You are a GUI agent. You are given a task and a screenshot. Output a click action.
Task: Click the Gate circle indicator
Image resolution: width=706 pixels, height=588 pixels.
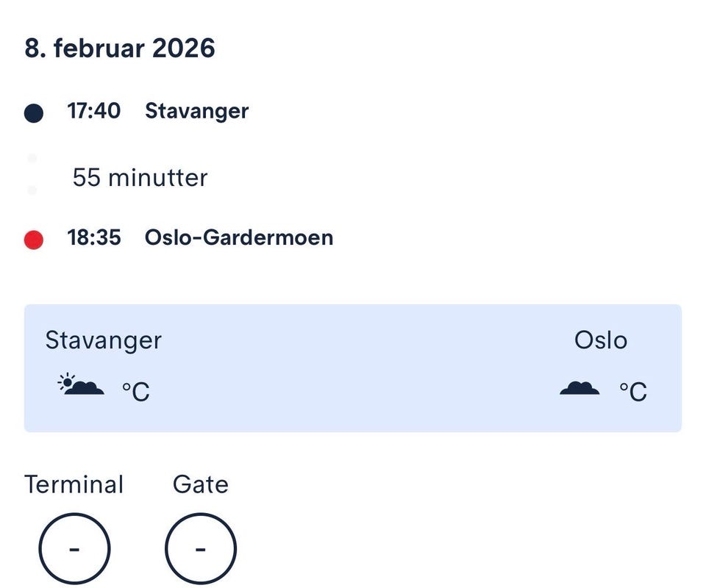click(x=201, y=548)
